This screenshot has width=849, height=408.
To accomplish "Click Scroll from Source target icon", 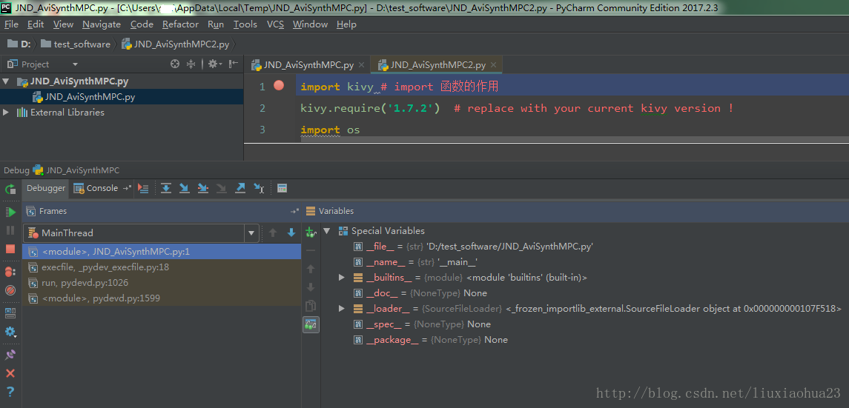I will 174,64.
